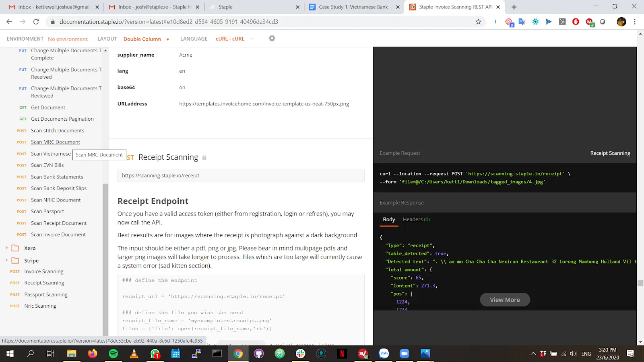Switch to the Headers tab in Example Response
644x362 pixels.
click(x=416, y=219)
